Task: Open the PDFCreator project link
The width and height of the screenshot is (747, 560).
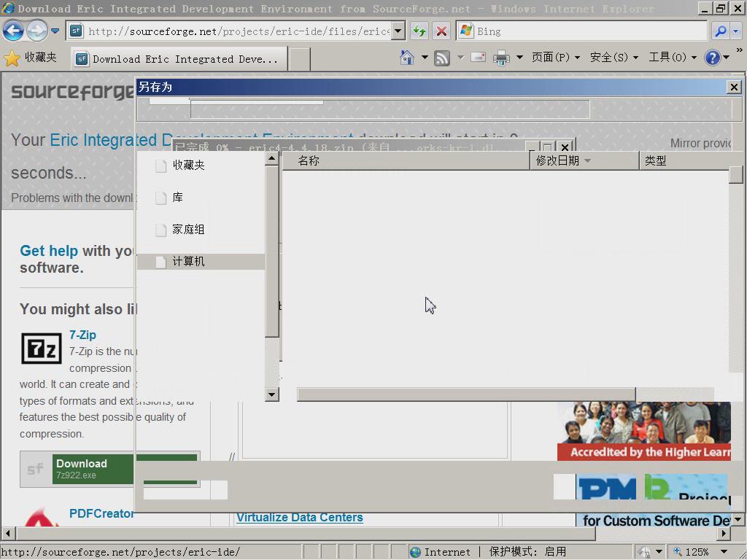Action: tap(101, 514)
